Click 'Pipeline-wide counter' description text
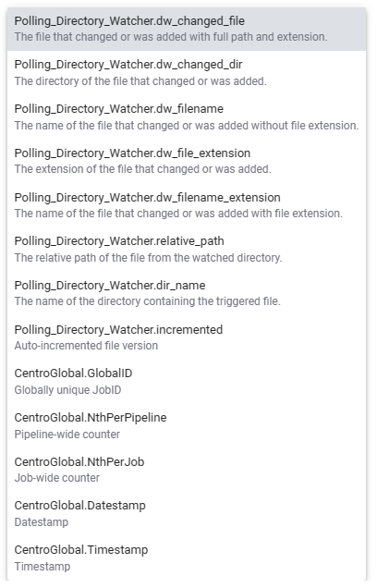 (x=67, y=435)
